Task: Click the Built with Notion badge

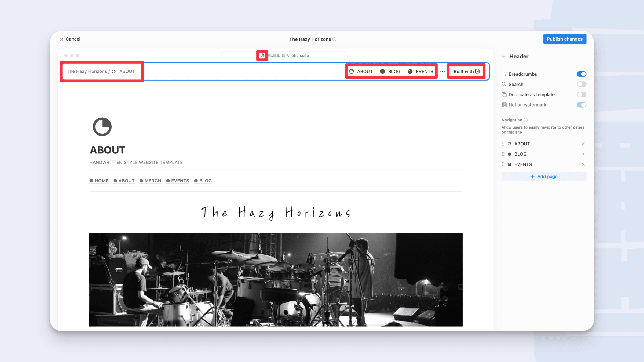Action: (466, 71)
